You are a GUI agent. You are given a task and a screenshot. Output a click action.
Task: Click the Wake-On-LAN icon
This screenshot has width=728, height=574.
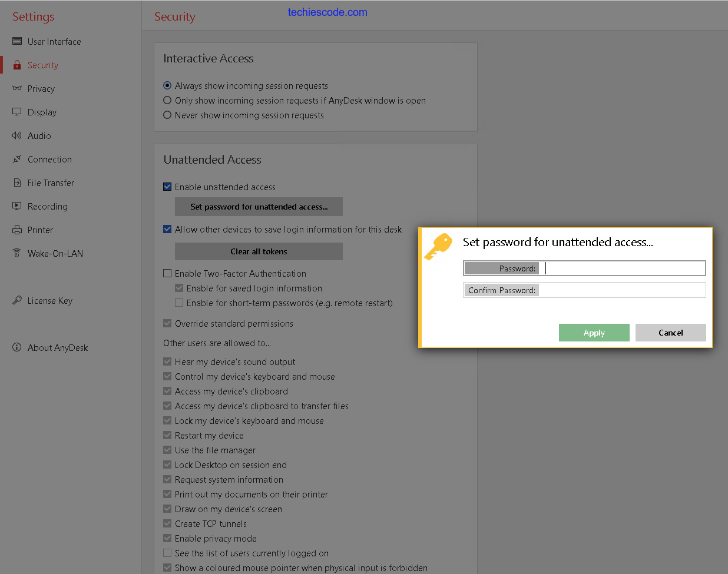point(17,253)
